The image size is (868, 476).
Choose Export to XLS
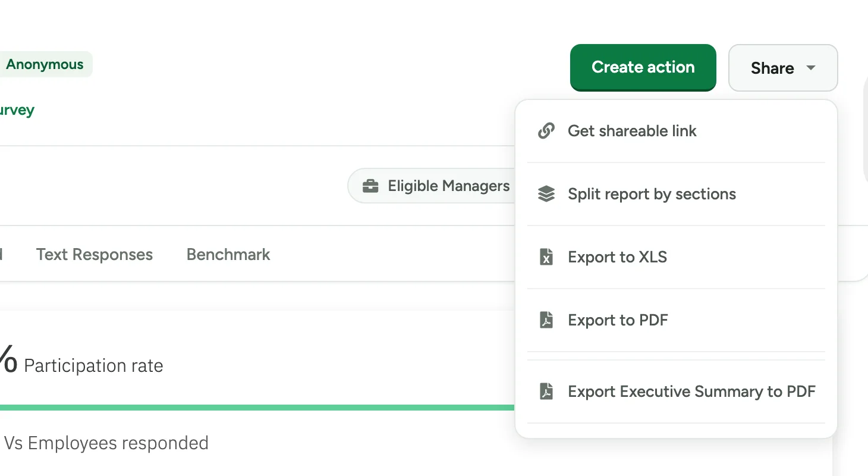pyautogui.click(x=676, y=257)
